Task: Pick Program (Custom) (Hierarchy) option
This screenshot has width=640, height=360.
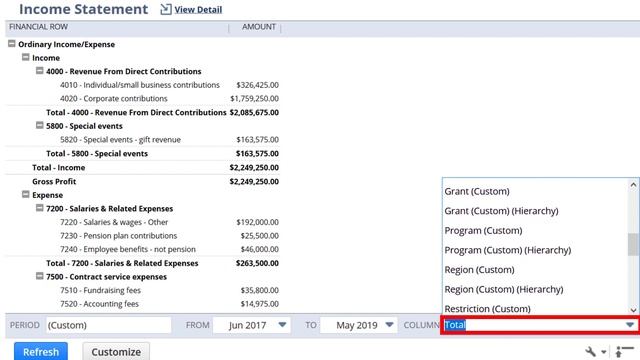Action: [x=508, y=250]
